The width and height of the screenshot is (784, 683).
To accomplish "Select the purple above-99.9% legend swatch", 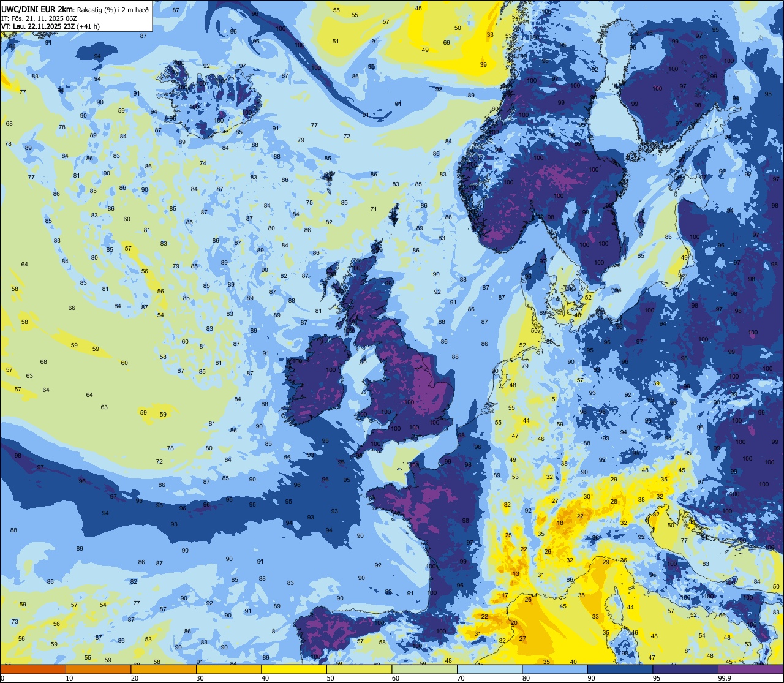I will (x=750, y=669).
